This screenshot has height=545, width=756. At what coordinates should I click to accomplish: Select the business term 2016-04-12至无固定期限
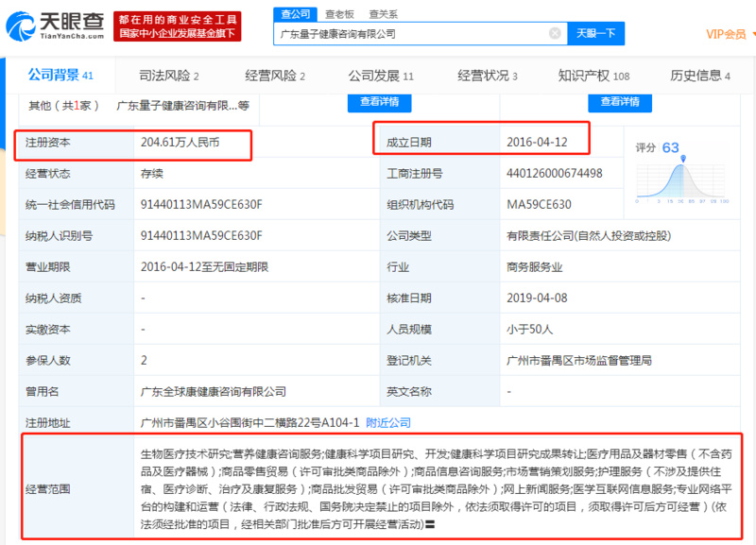click(x=204, y=267)
